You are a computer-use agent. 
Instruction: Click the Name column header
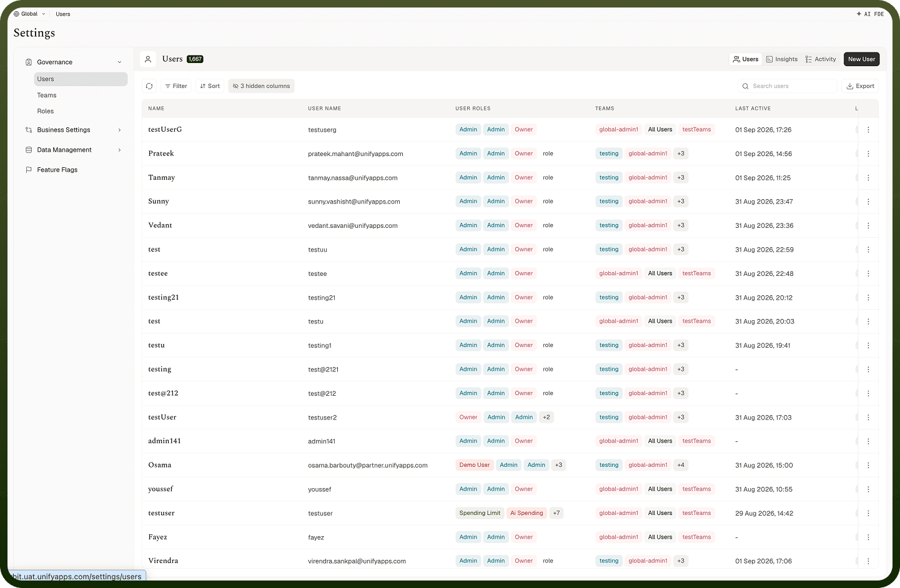pyautogui.click(x=156, y=109)
